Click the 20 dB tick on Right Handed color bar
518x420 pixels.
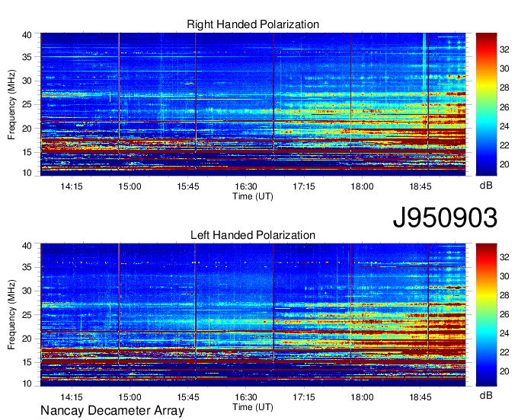tap(504, 164)
